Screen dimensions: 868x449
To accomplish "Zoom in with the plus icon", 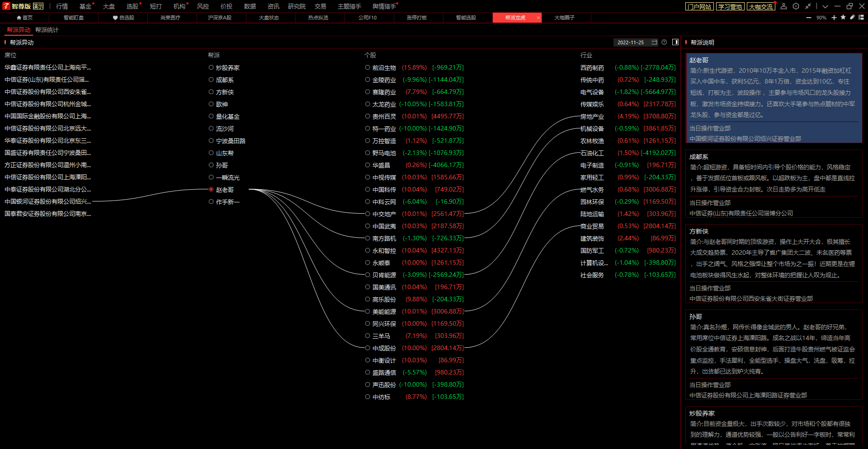I will coord(834,18).
